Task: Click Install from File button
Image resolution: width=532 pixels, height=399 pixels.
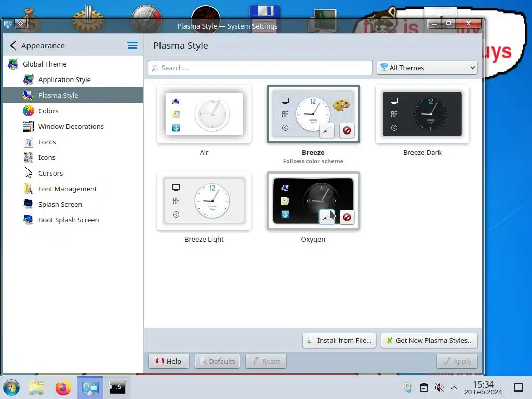Action: (339, 340)
